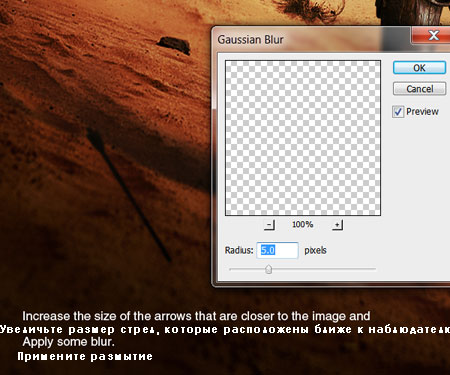Click the Radius slider handle
This screenshot has height=375, width=450.
pos(268,269)
